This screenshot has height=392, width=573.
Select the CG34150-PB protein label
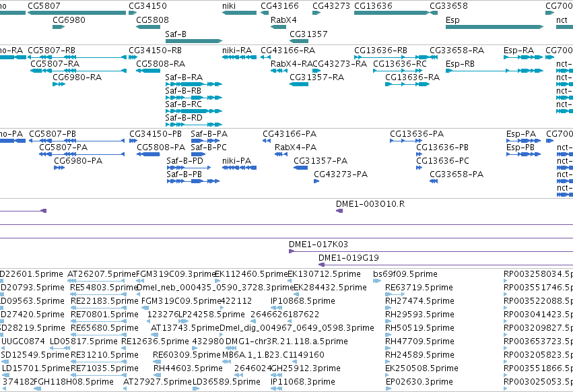click(156, 134)
